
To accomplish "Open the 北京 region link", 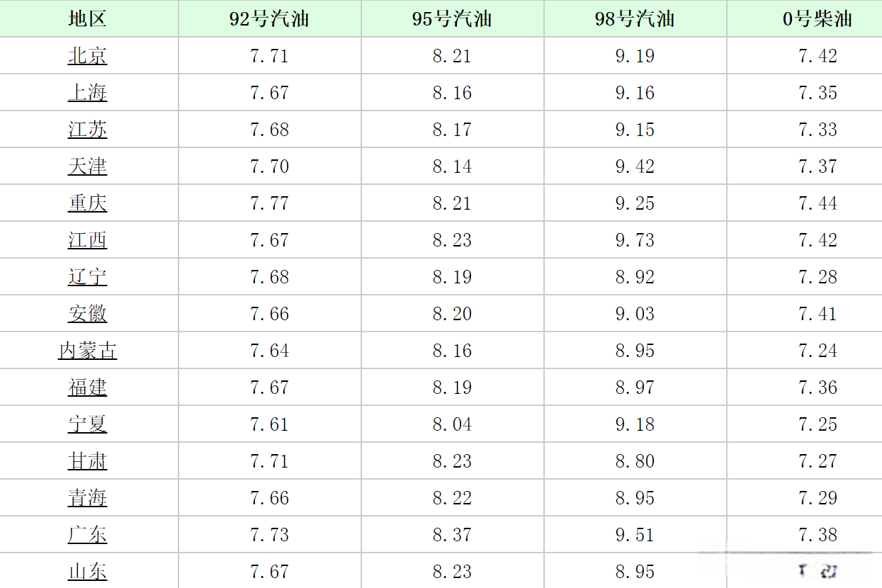I will [88, 56].
